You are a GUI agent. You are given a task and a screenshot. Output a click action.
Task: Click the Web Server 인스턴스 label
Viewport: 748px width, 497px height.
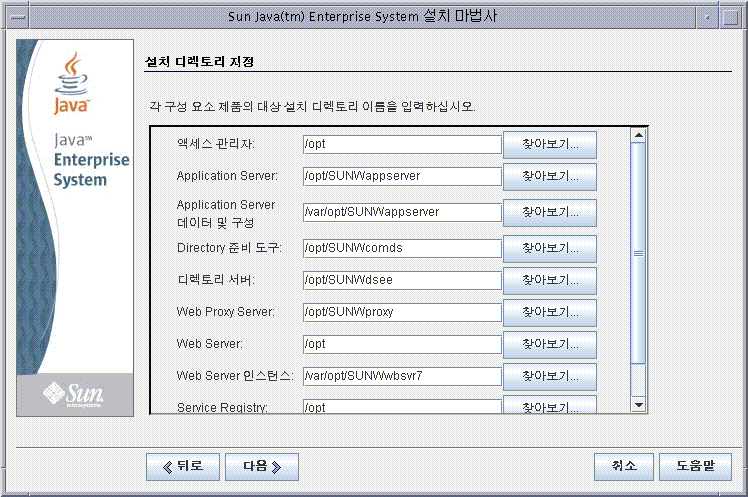235,376
